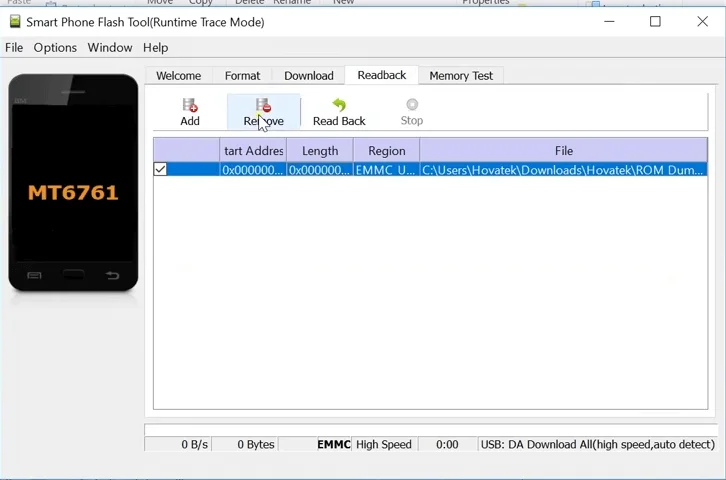This screenshot has width=726, height=480.
Task: Click the progress bar above status row
Action: [x=431, y=430]
